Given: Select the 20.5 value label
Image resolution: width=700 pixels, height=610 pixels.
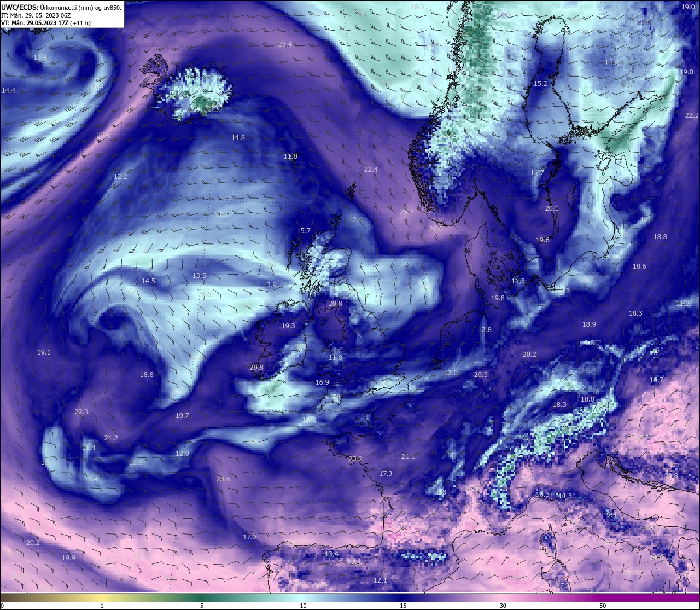Looking at the screenshot, I should pos(481,375).
